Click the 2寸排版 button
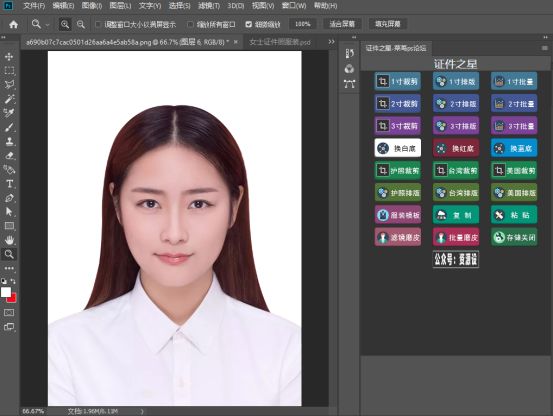 tap(456, 104)
